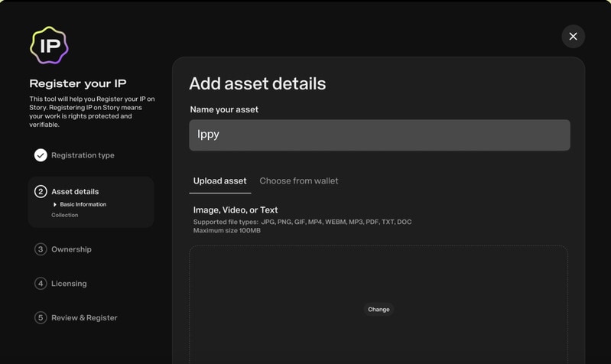Click the Registration type checkmark icon
611x364 pixels.
tap(41, 155)
